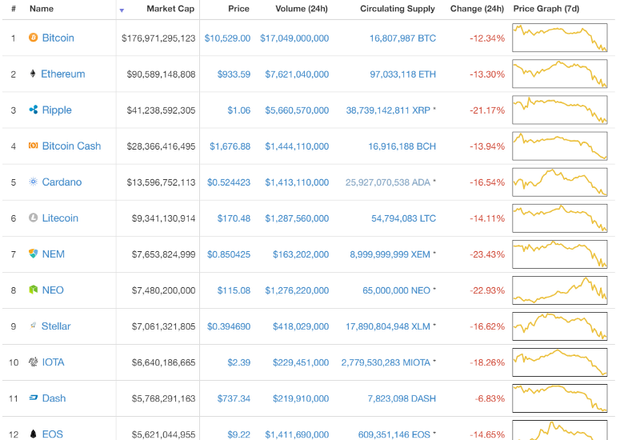Open the Bitcoin Cash name link
The image size is (640, 440).
pyautogui.click(x=71, y=146)
